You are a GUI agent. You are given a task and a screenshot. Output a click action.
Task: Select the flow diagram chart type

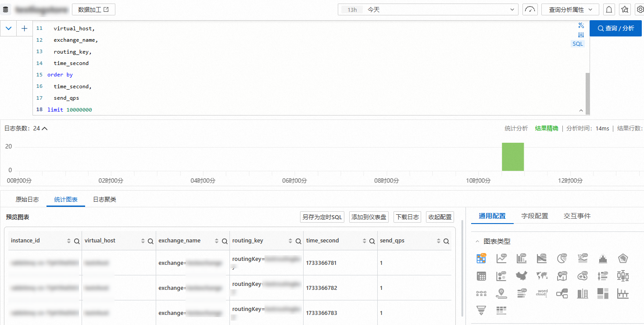coord(562,293)
